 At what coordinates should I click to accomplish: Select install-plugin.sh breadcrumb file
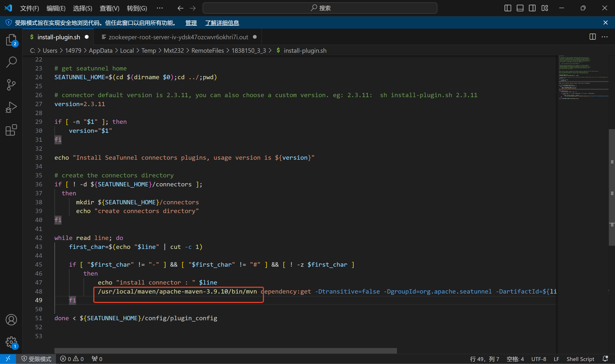tap(305, 51)
